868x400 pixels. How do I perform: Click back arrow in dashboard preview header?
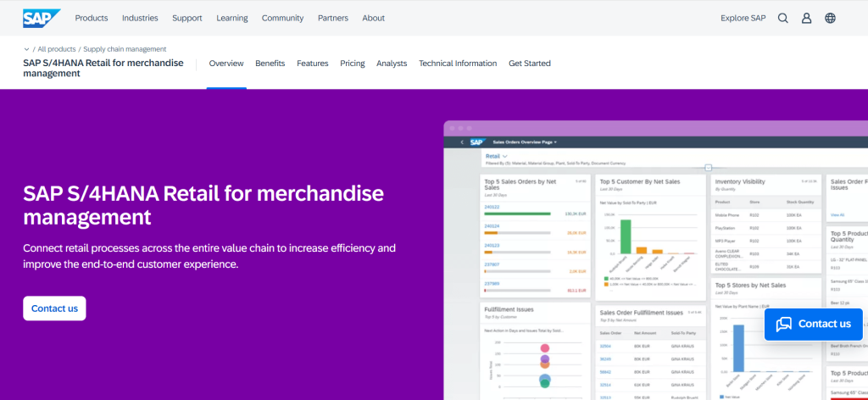[x=462, y=142]
